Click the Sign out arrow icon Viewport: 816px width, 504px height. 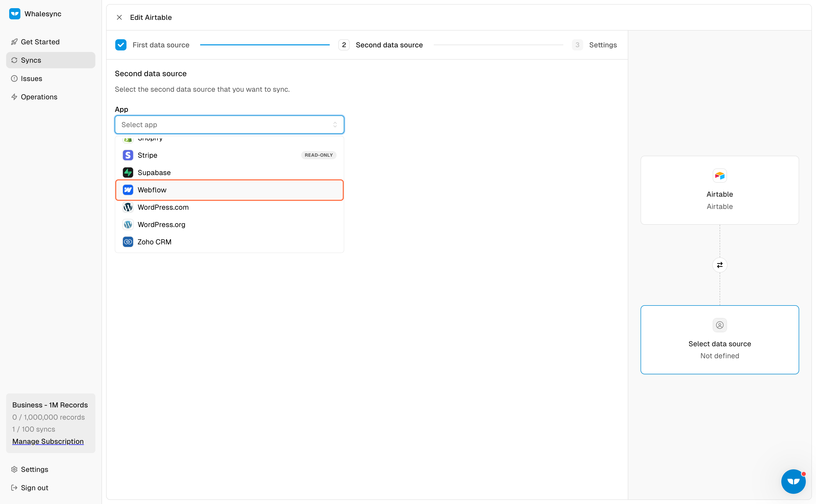click(x=14, y=488)
